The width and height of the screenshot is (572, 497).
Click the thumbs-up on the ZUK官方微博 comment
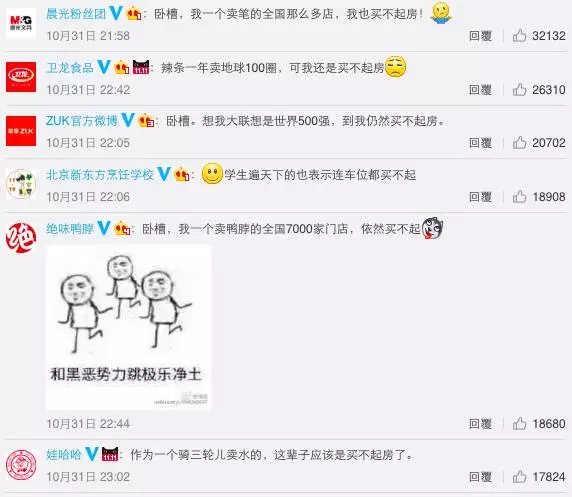(x=519, y=143)
